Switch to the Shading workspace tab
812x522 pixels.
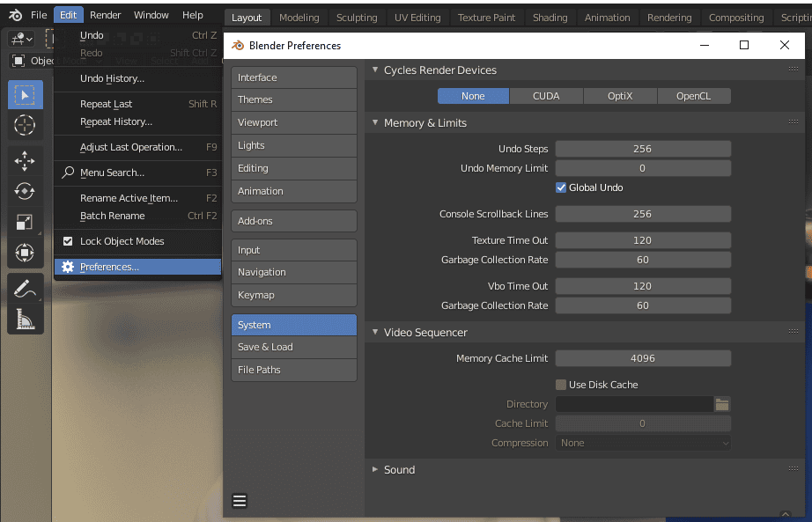[550, 17]
